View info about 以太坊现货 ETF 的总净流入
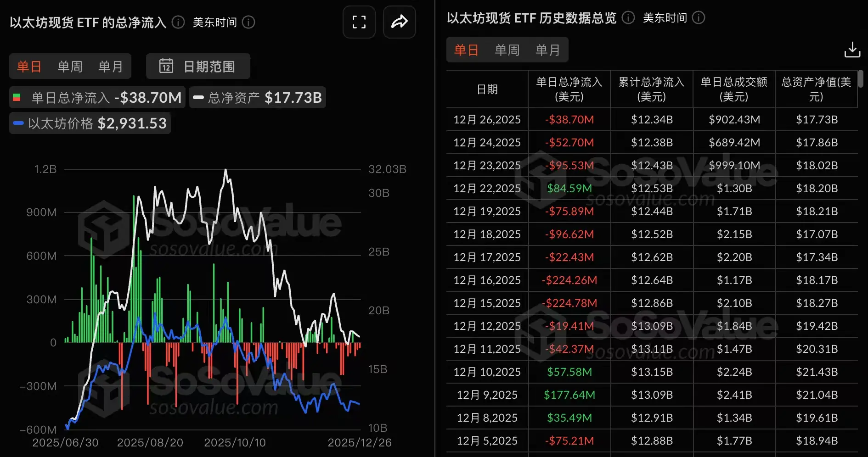 click(178, 22)
